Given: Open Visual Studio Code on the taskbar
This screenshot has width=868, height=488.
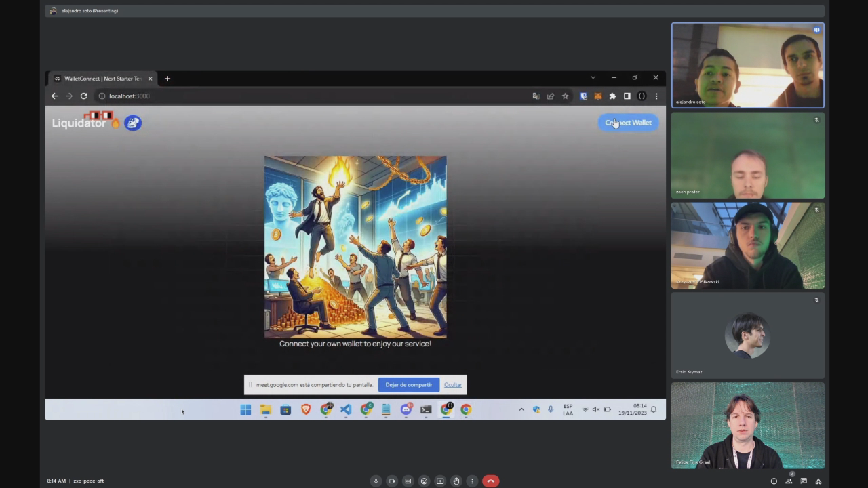Looking at the screenshot, I should (346, 409).
